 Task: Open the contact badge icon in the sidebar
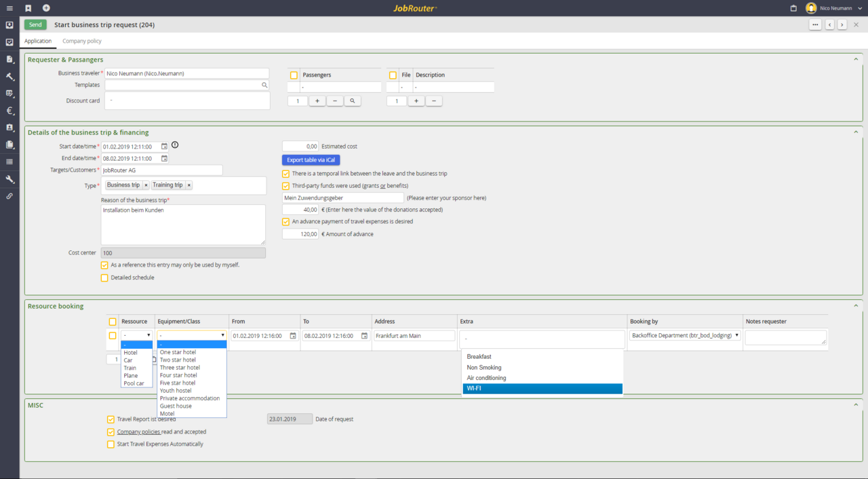[9, 128]
